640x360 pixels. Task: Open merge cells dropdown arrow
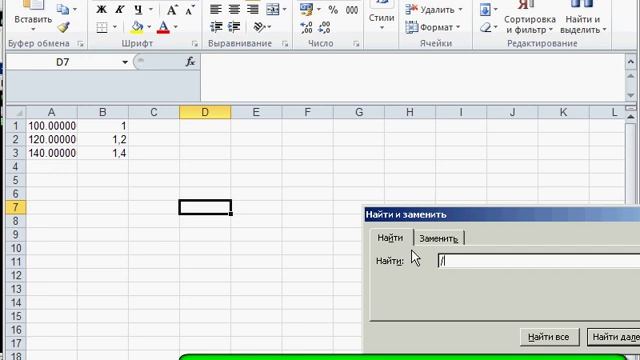click(284, 9)
